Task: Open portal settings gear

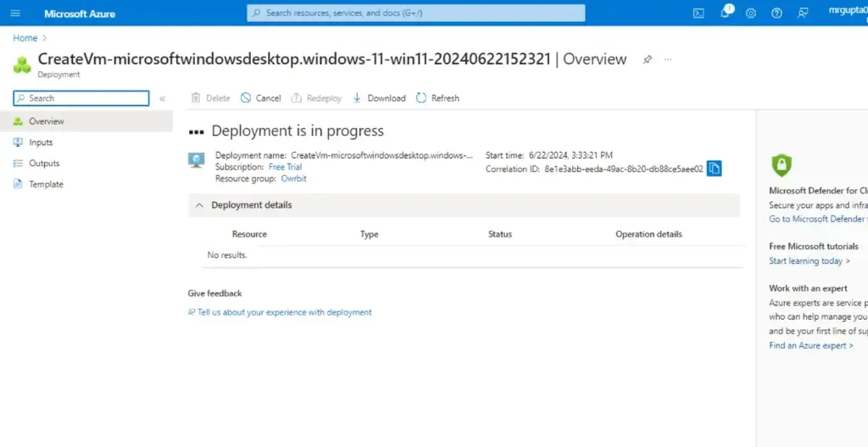Action: (x=751, y=14)
